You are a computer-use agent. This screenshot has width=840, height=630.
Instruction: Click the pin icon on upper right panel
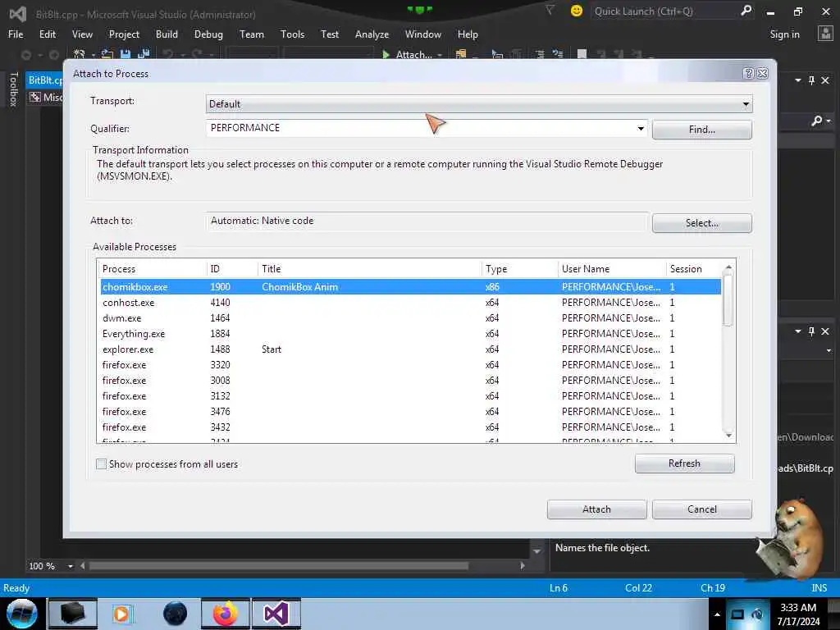point(811,80)
